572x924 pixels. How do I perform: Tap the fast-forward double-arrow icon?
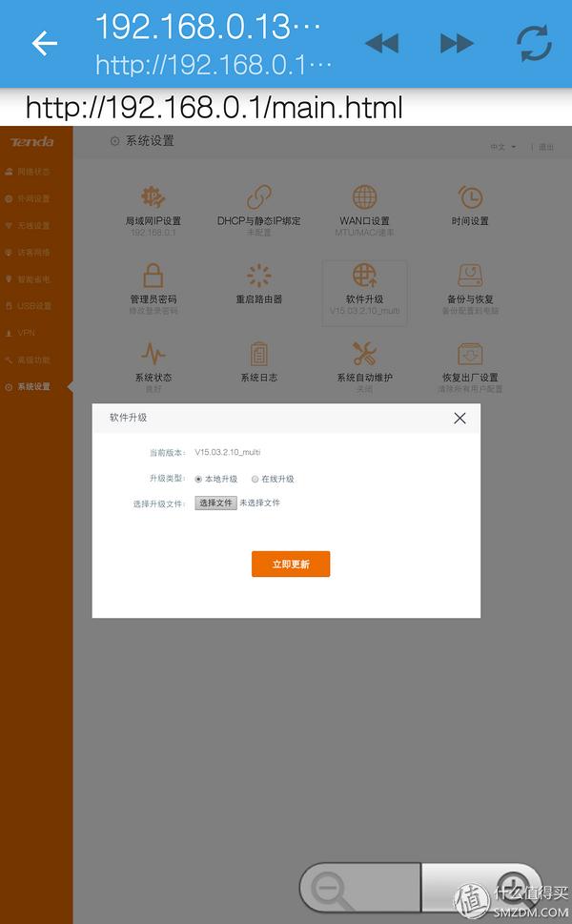tap(458, 44)
